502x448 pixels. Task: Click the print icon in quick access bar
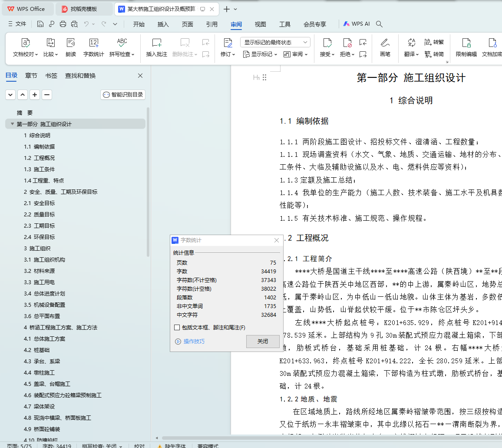(63, 24)
